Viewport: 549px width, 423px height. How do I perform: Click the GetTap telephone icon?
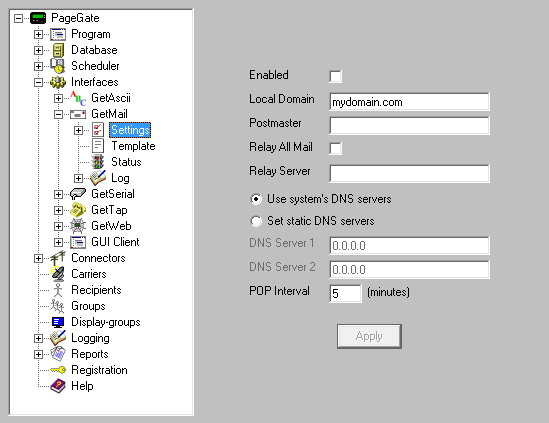point(78,210)
